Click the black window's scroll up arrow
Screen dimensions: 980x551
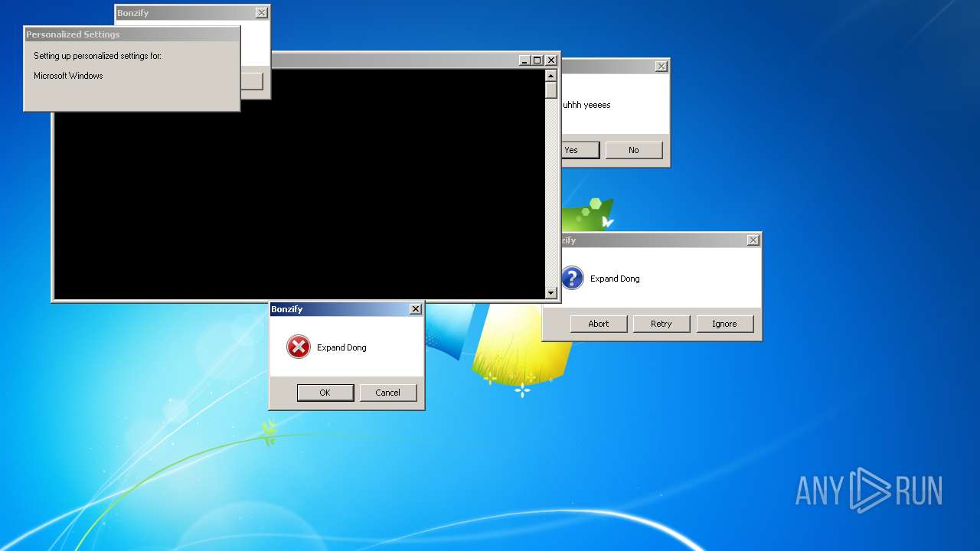pyautogui.click(x=550, y=75)
